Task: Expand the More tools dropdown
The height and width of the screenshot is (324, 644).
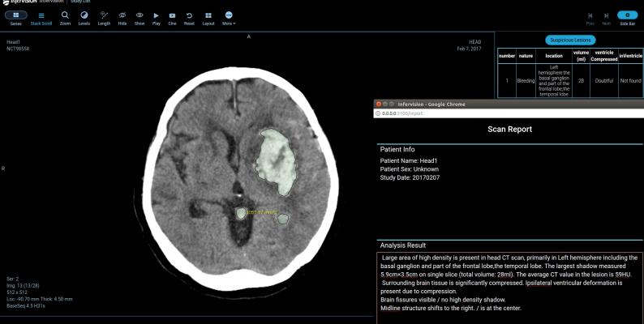Action: point(229,18)
